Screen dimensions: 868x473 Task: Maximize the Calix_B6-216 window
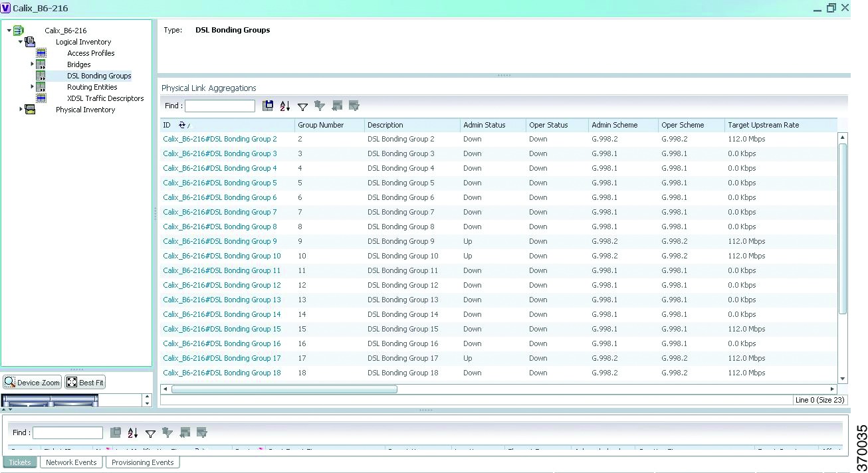tap(831, 8)
